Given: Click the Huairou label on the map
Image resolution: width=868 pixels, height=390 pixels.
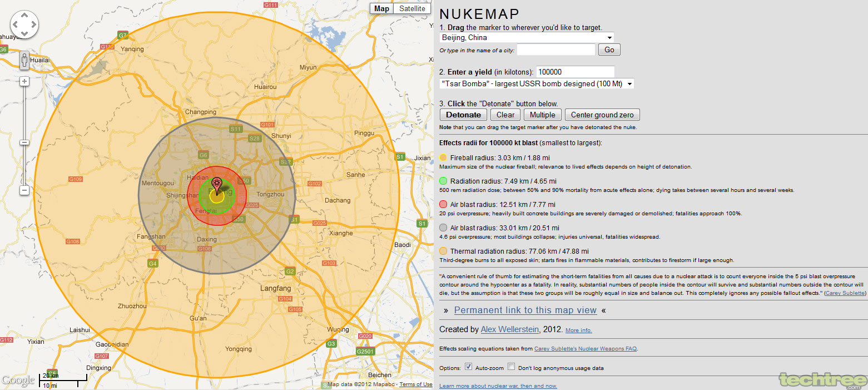Looking at the screenshot, I should click(265, 87).
